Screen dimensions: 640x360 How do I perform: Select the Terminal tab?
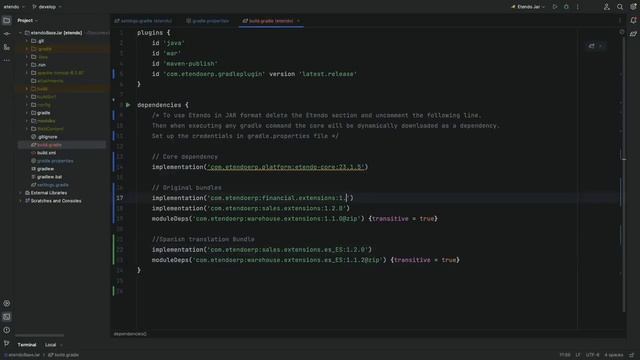(27, 345)
